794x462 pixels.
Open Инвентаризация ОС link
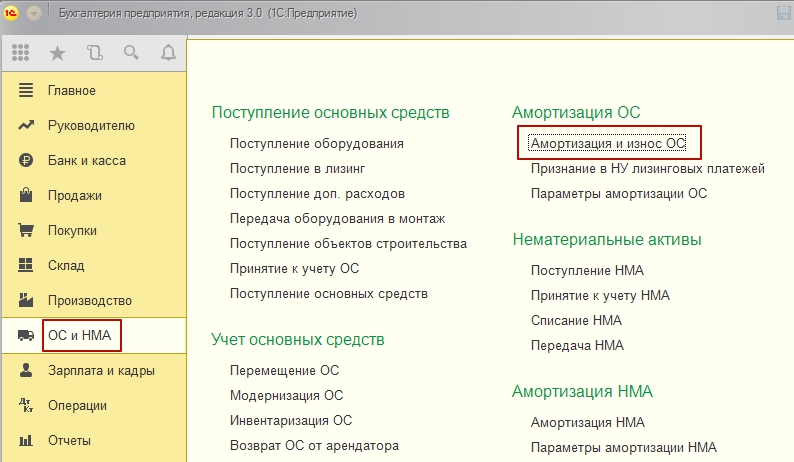pyautogui.click(x=291, y=420)
